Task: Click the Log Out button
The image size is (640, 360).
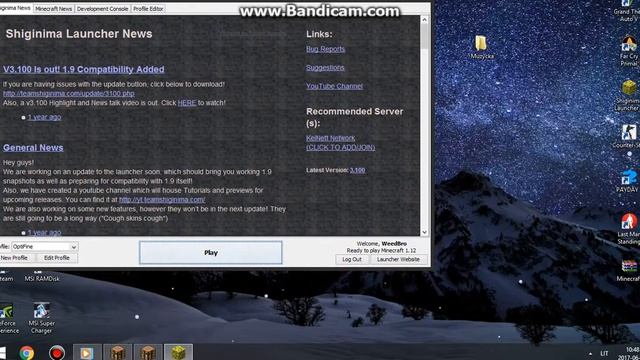Action: click(x=352, y=259)
